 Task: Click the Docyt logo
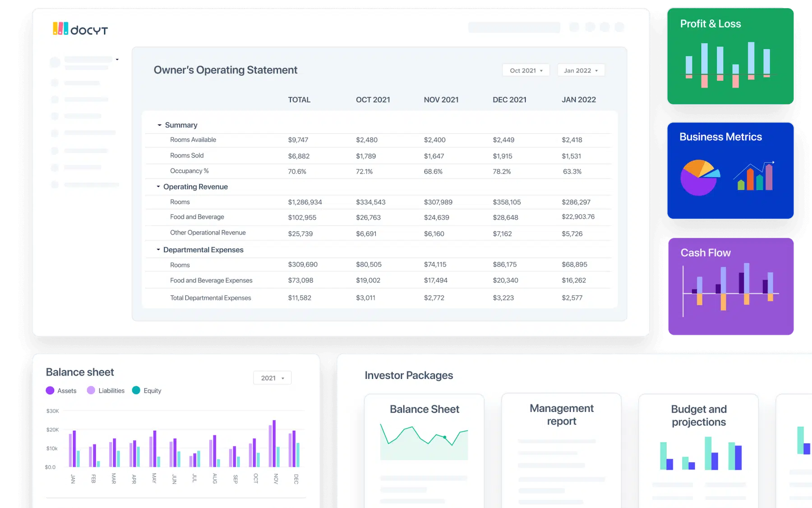80,29
